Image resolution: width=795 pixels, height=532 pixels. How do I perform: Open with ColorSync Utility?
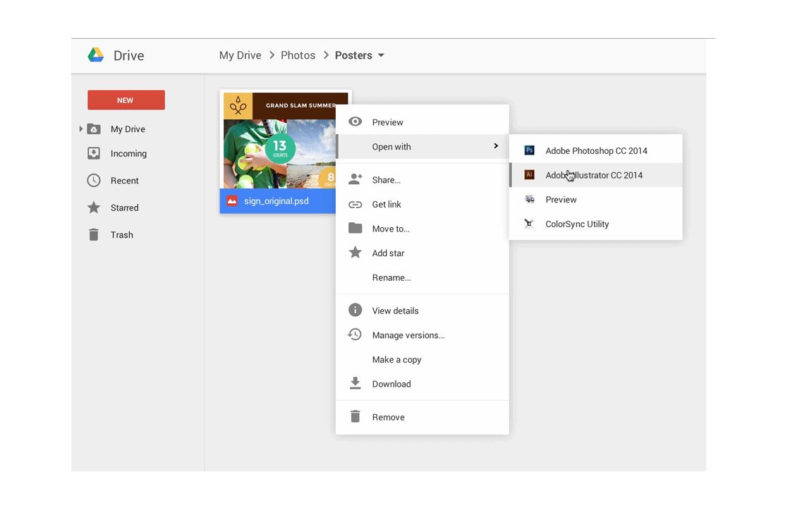tap(596, 224)
